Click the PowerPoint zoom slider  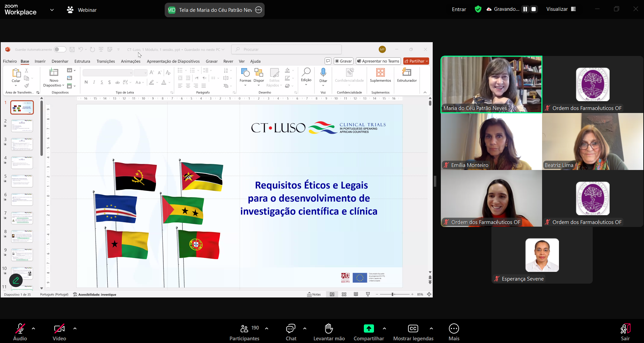[394, 294]
